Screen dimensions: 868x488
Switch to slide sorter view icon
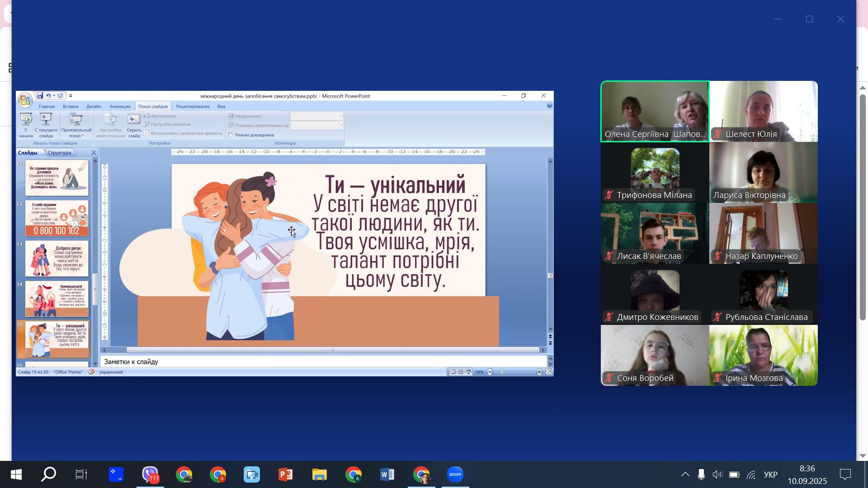(x=461, y=372)
